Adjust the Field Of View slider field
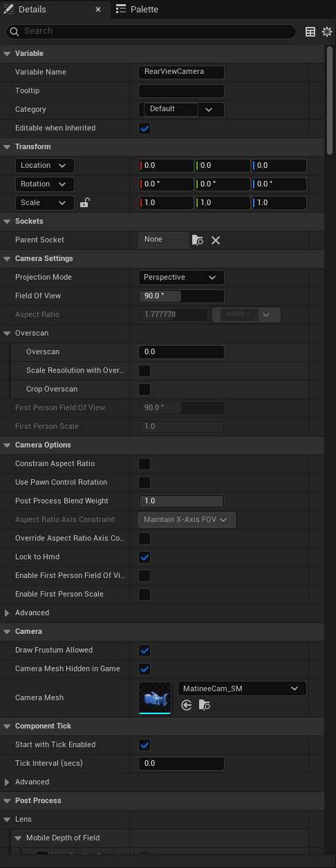Screen dimensions: 336x868 click(181, 296)
